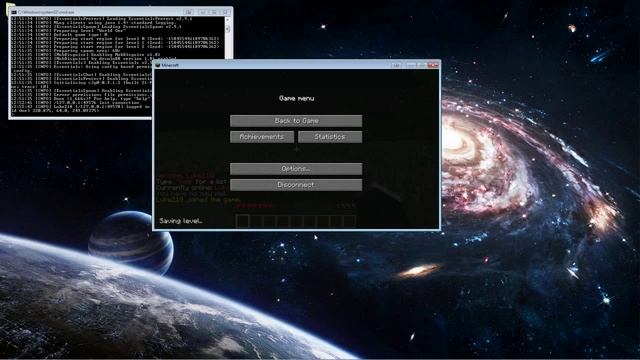Click the Minecraft window title bar icon
Viewport: 640px width, 360px height.
158,65
